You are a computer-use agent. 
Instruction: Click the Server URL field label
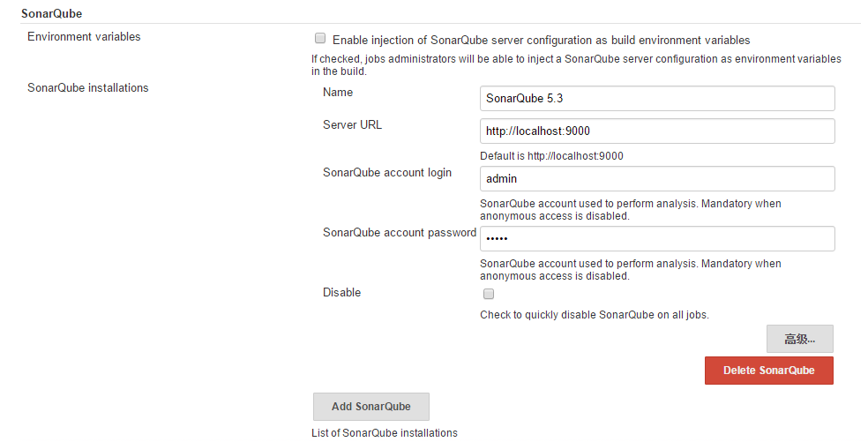[353, 124]
